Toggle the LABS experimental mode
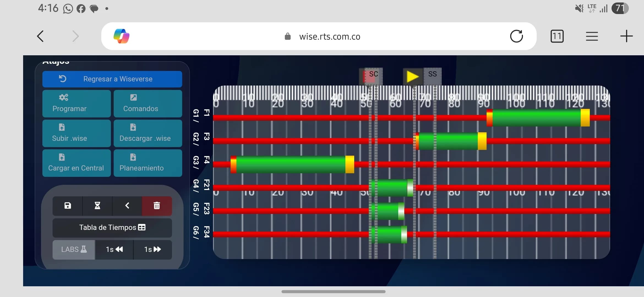Viewport: 644px width, 297px height. [73, 249]
